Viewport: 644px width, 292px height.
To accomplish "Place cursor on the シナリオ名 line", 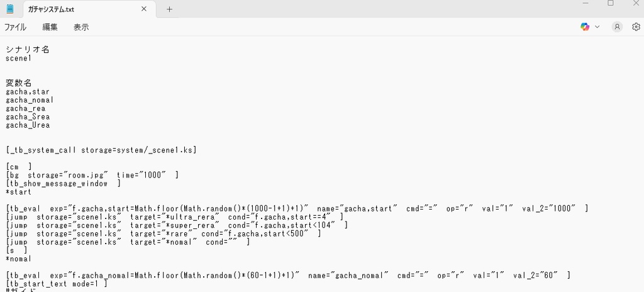I will (28, 49).
